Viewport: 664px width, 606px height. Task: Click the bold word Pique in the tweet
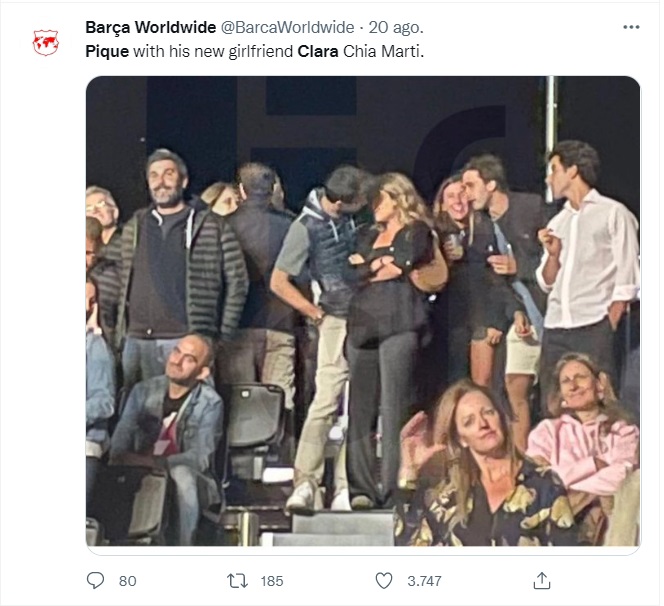(x=107, y=50)
